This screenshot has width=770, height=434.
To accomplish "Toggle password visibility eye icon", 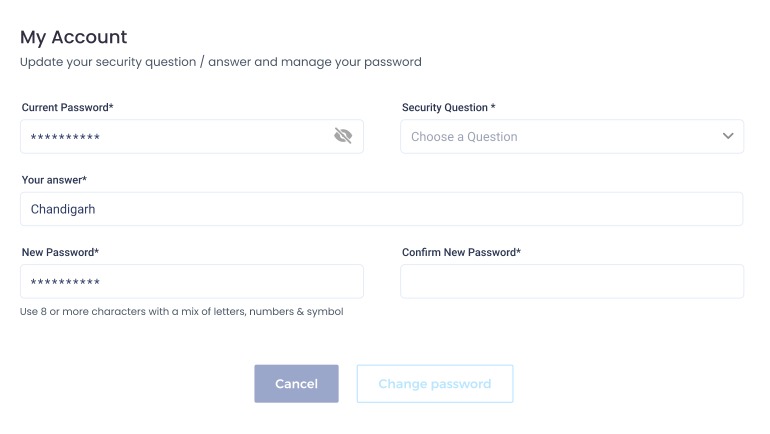I will tap(343, 136).
